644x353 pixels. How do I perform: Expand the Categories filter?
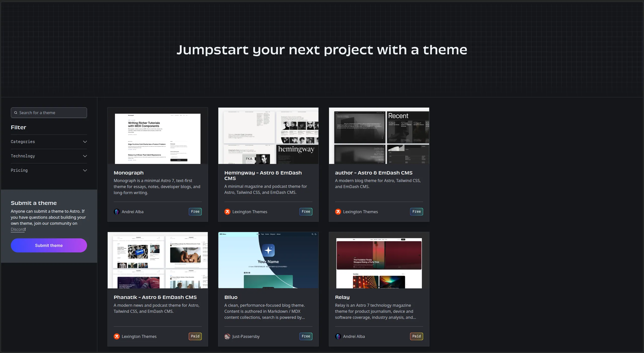49,142
